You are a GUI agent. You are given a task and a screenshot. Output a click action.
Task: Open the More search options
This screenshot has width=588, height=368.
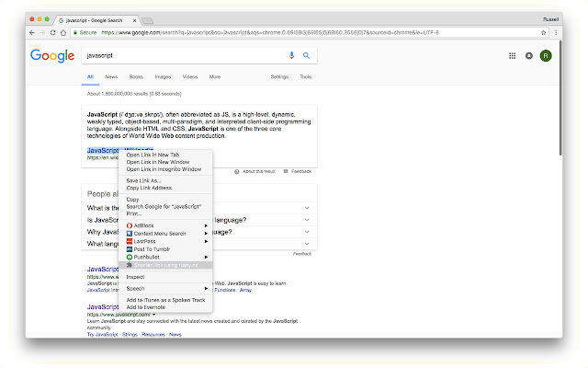[215, 76]
